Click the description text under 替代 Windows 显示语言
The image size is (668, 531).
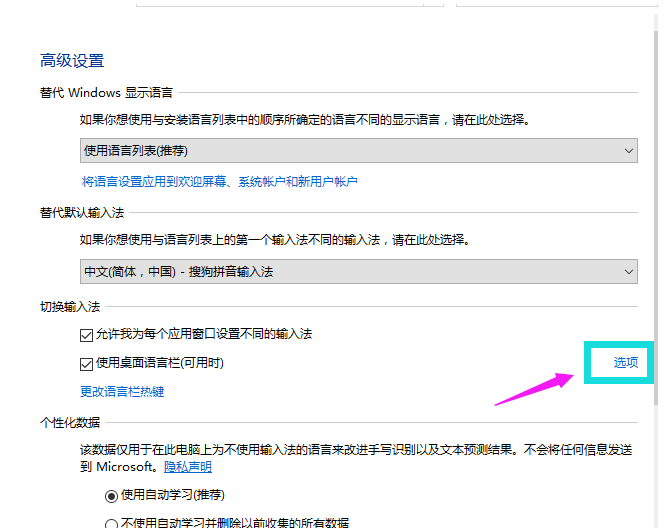coord(304,119)
